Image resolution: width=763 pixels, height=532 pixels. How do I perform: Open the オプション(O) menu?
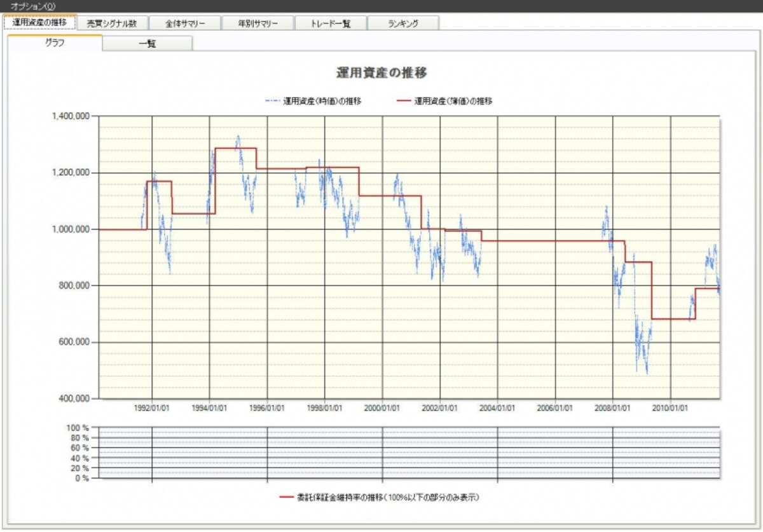pos(32,6)
